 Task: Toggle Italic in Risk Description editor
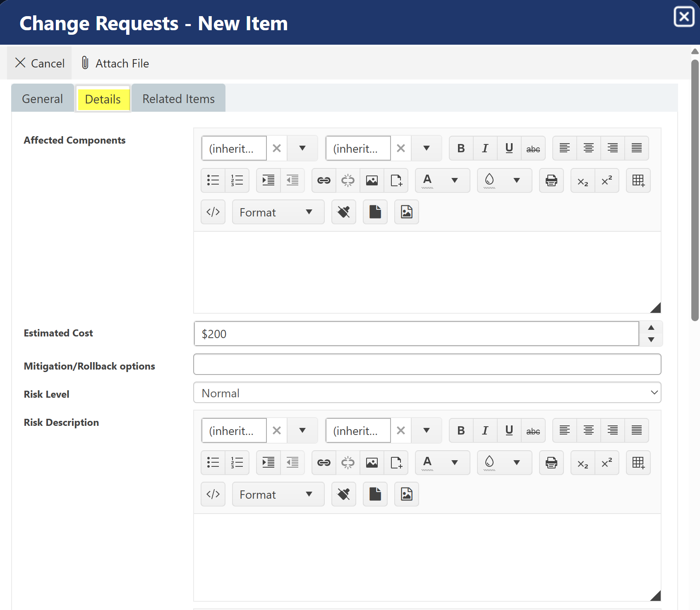[485, 431]
